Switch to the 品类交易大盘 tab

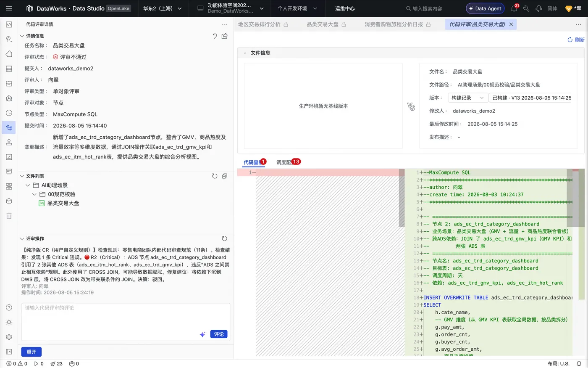326,24
